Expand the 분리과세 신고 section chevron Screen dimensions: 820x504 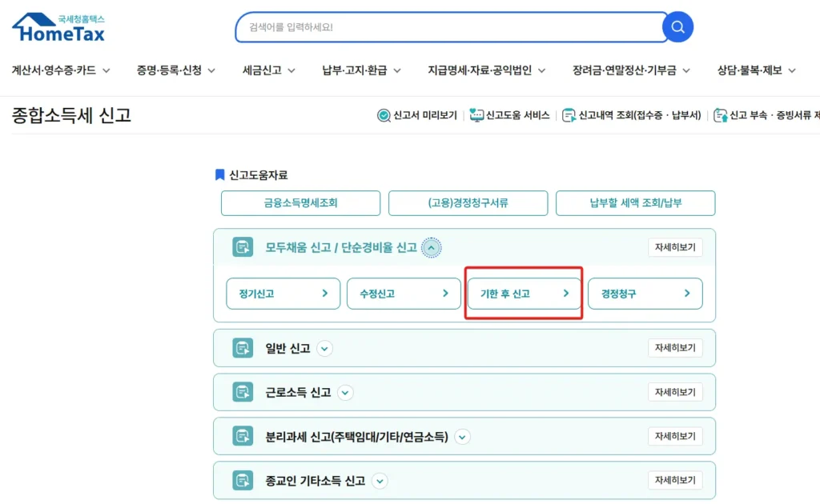pyautogui.click(x=462, y=437)
